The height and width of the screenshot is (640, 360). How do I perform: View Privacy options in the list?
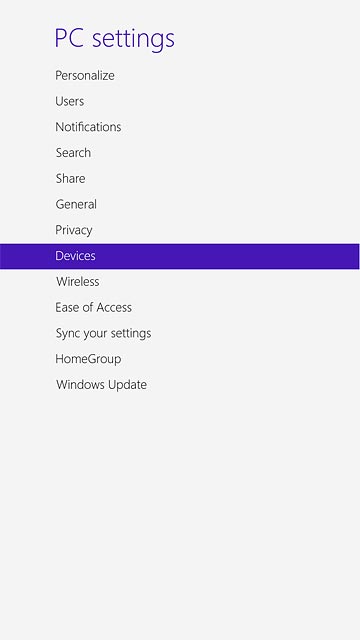[x=74, y=230]
